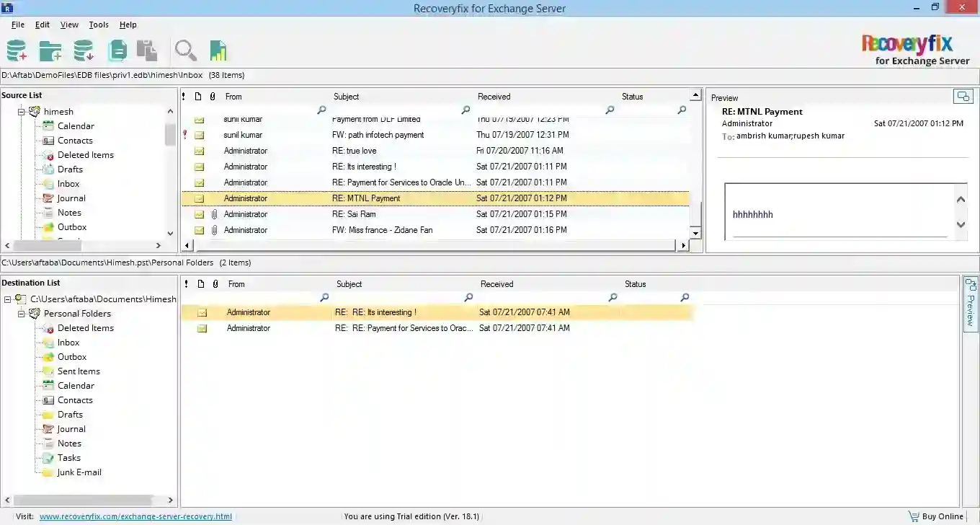Open the View menu
The width and height of the screenshot is (980, 525).
coord(69,25)
